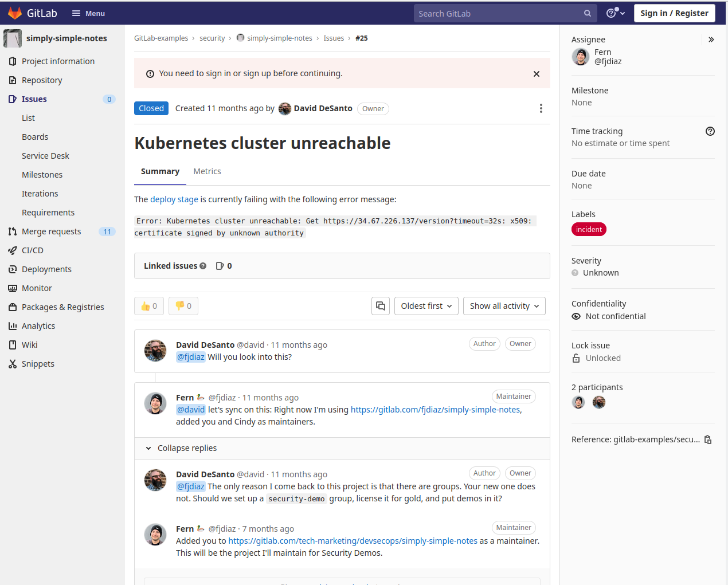Copy the issue reference

(x=708, y=439)
